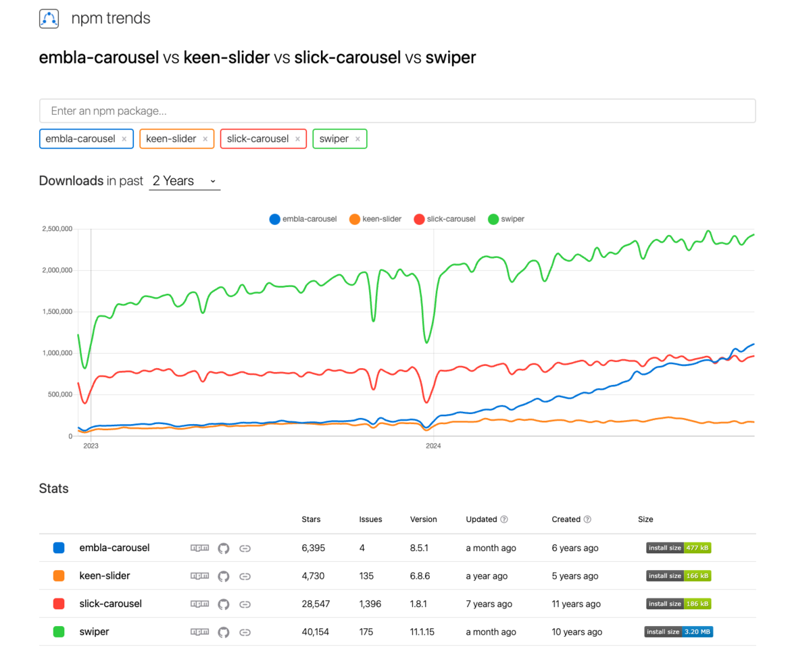
Task: Open npm page for swiper
Action: click(199, 632)
